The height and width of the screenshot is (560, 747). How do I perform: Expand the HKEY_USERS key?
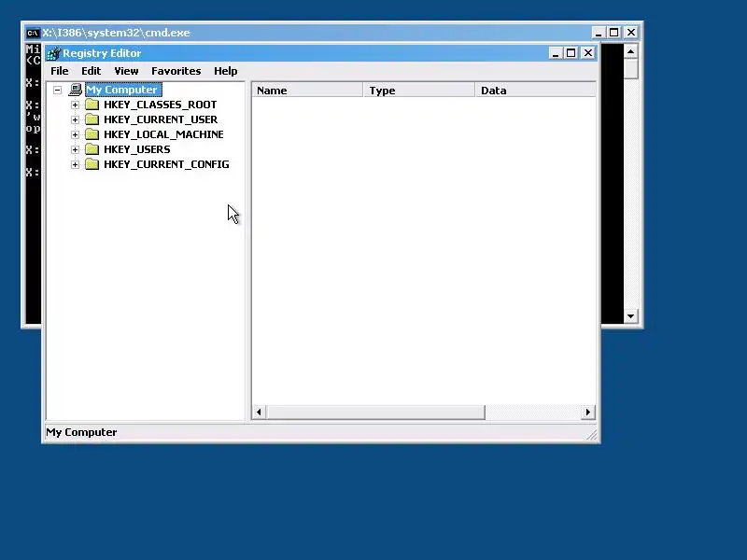pyautogui.click(x=75, y=149)
